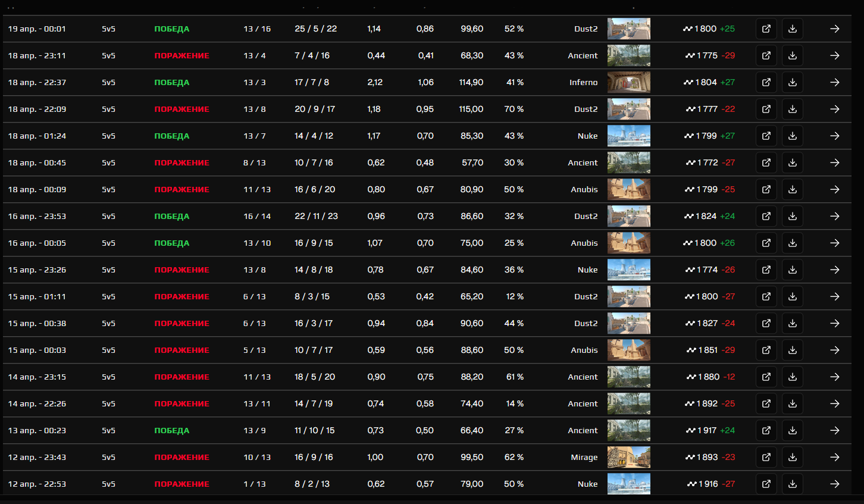
Task: Download demo of 14 апр. 23:15 match
Action: tap(793, 377)
